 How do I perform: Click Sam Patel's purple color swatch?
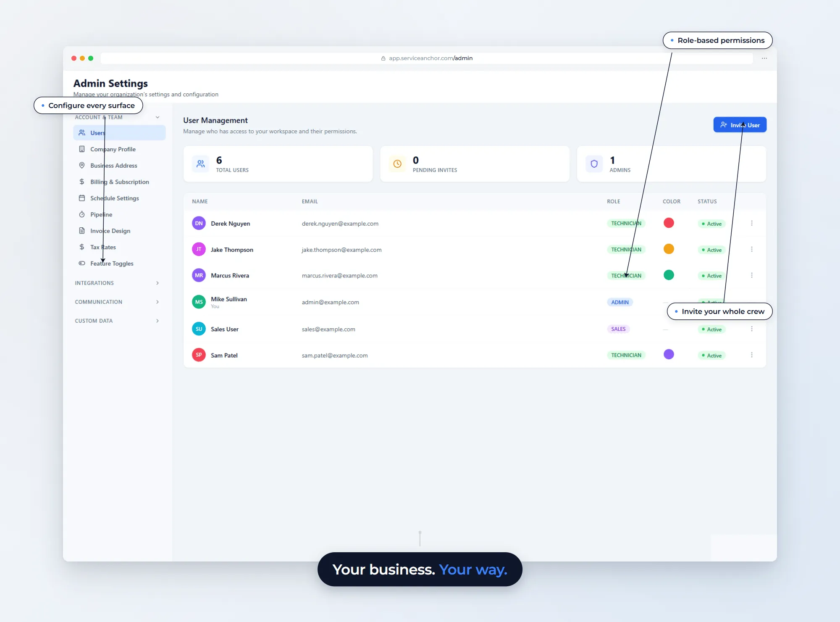click(669, 355)
